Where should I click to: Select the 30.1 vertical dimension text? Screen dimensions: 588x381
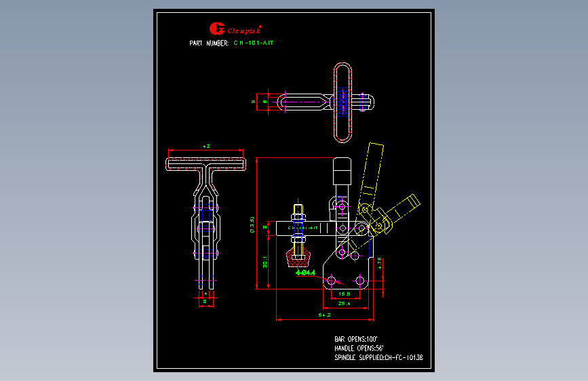[264, 262]
